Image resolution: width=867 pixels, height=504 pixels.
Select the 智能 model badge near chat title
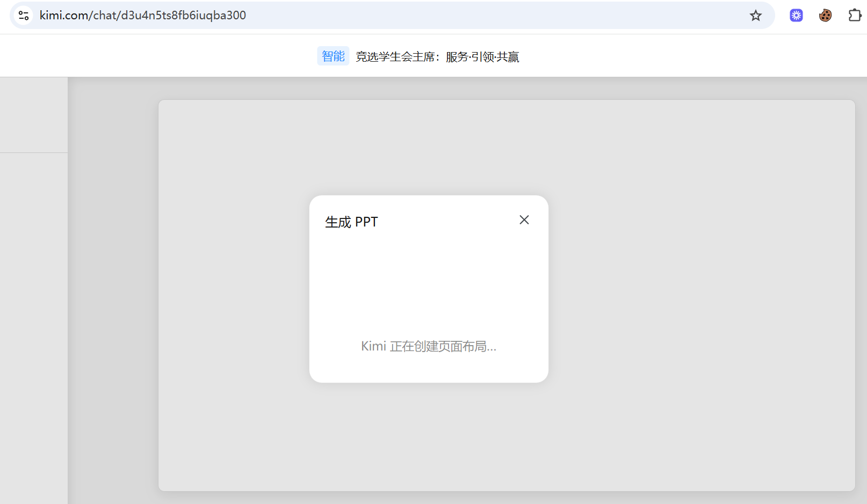coord(333,55)
